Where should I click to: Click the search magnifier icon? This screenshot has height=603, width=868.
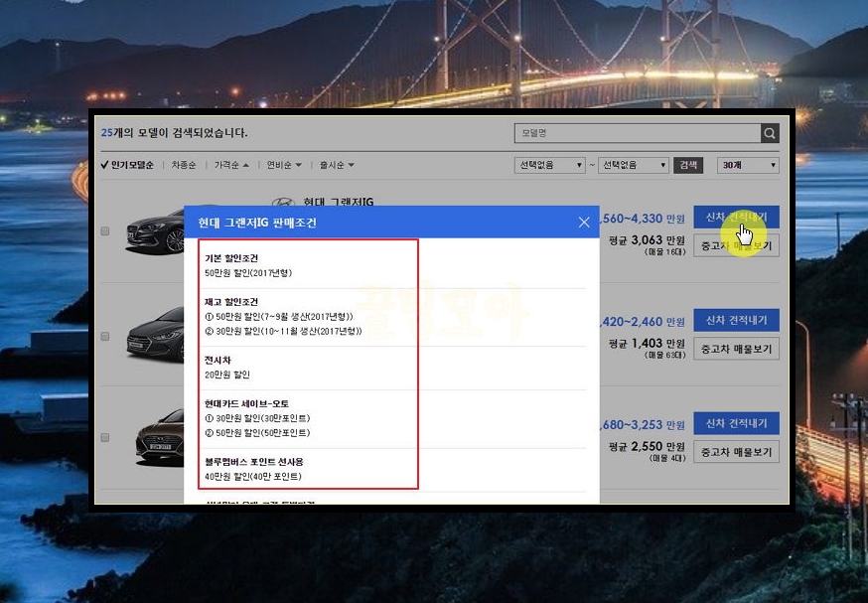point(770,133)
